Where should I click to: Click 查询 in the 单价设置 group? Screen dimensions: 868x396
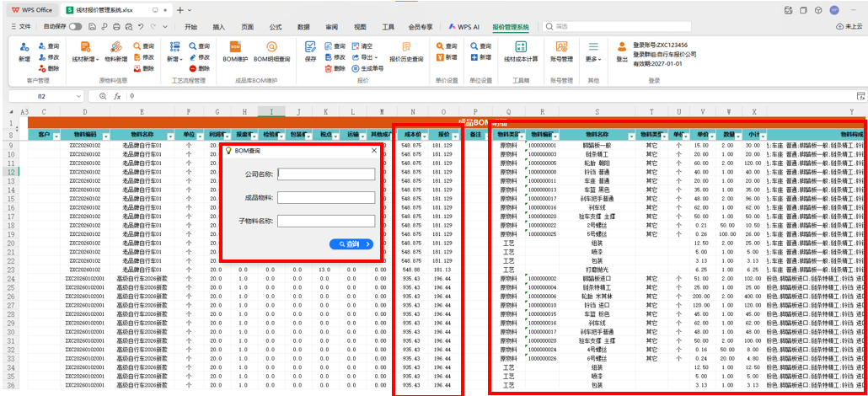(x=447, y=46)
